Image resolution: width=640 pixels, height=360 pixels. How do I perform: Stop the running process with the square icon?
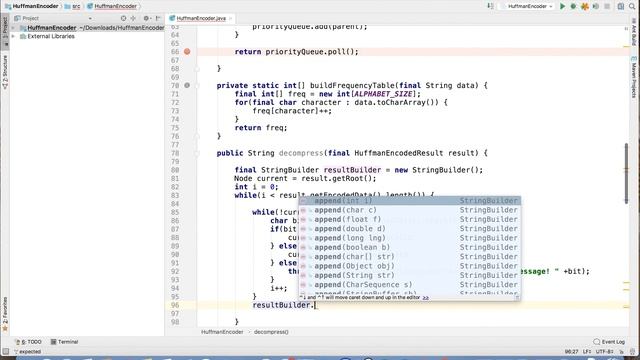tap(607, 6)
